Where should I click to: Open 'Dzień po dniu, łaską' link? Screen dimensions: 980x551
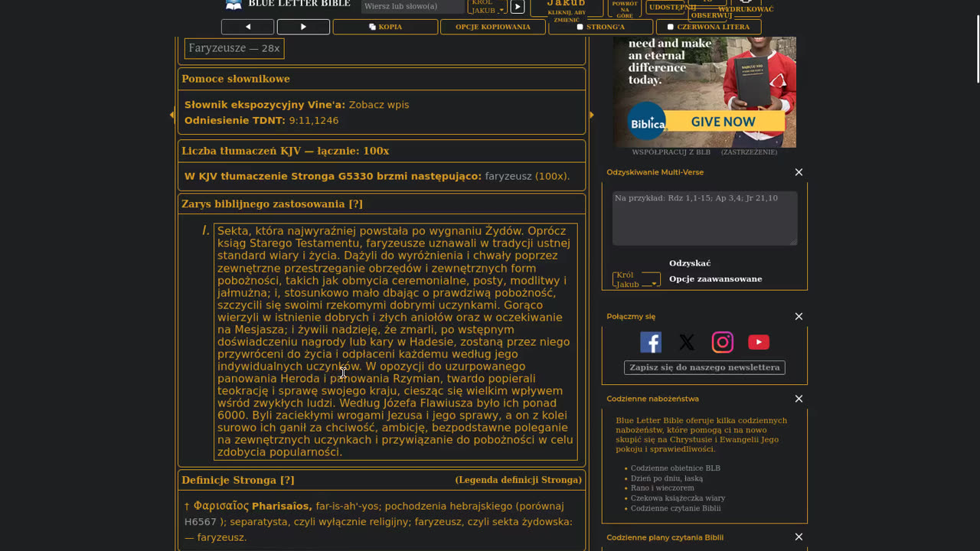coord(667,478)
